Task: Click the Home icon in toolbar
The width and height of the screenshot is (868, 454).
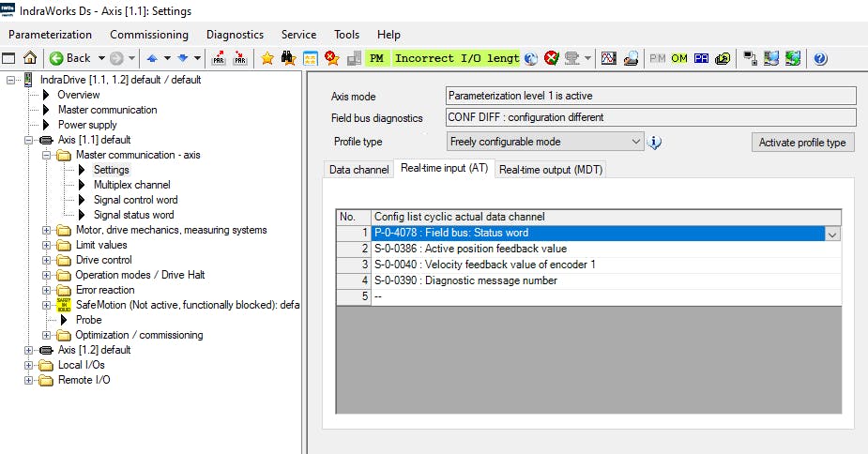Action: 30,58
